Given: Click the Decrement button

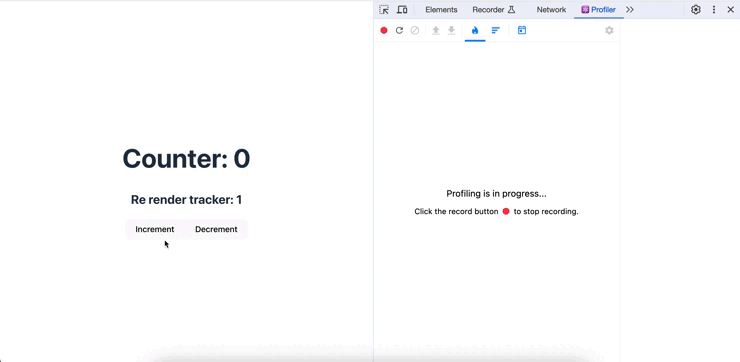Looking at the screenshot, I should click(216, 229).
